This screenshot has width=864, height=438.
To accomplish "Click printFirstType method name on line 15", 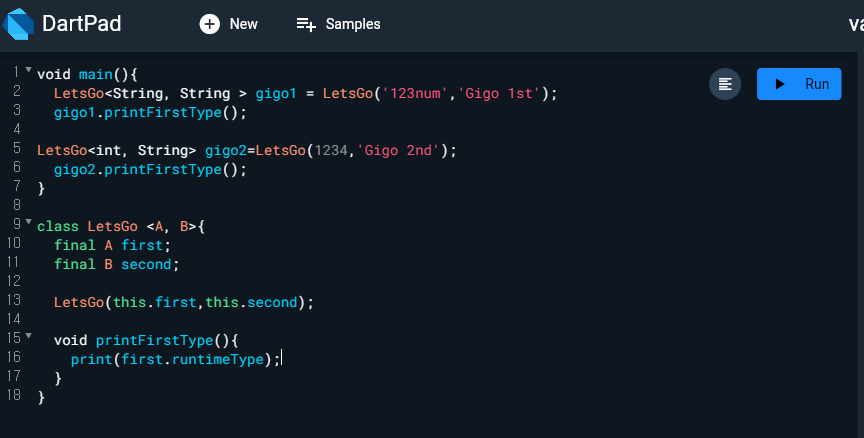I will [154, 340].
